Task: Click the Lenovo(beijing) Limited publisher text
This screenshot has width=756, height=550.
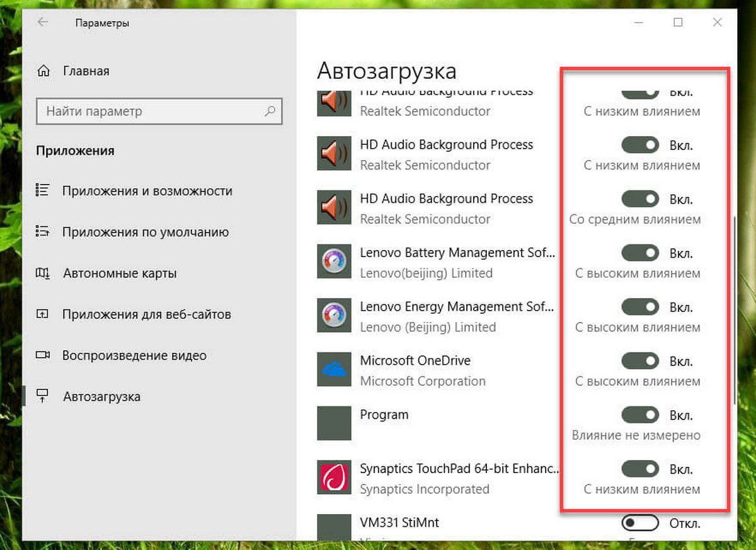Action: coord(426,273)
